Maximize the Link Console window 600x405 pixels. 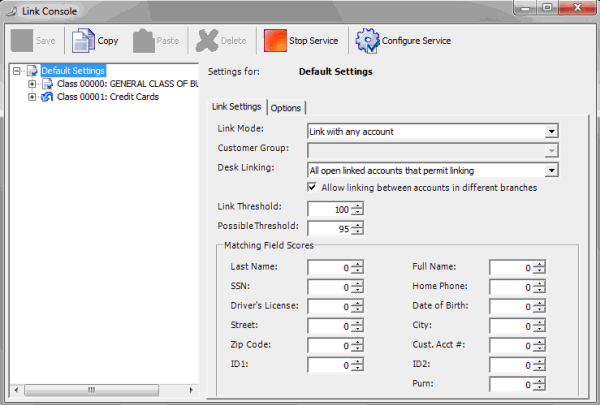tap(547, 8)
